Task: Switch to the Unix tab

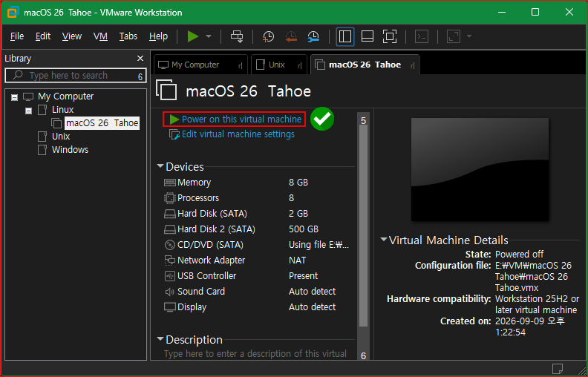Action: coord(279,65)
